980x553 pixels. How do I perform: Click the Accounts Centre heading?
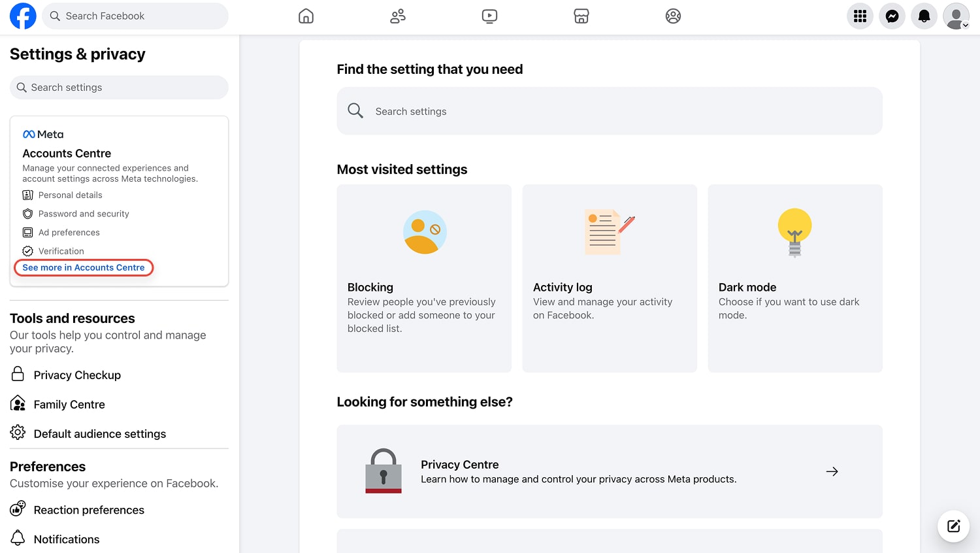[67, 153]
